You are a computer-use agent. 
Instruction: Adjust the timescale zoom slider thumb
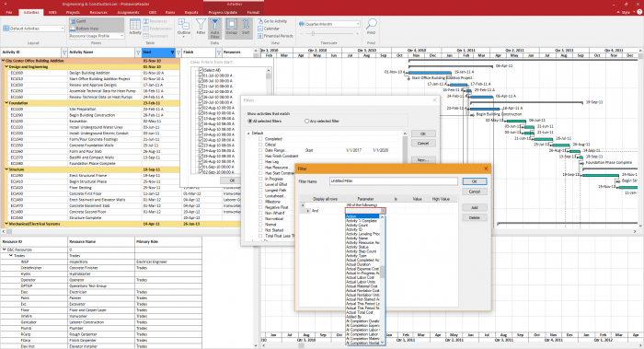[x=313, y=34]
